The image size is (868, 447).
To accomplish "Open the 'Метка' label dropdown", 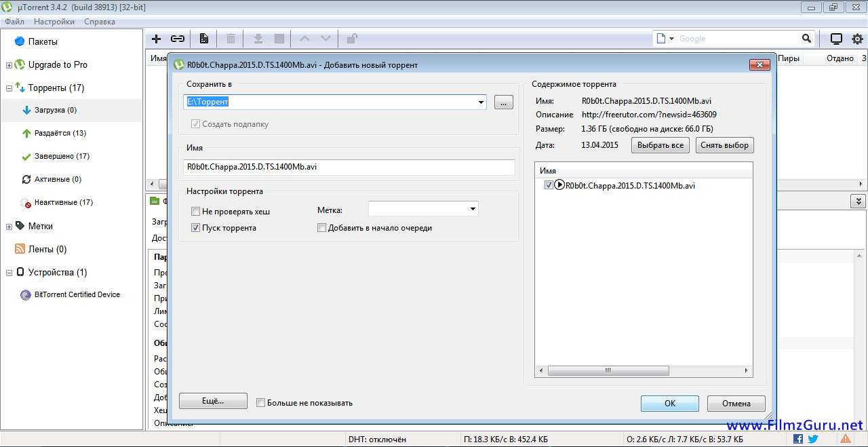I will (x=473, y=209).
